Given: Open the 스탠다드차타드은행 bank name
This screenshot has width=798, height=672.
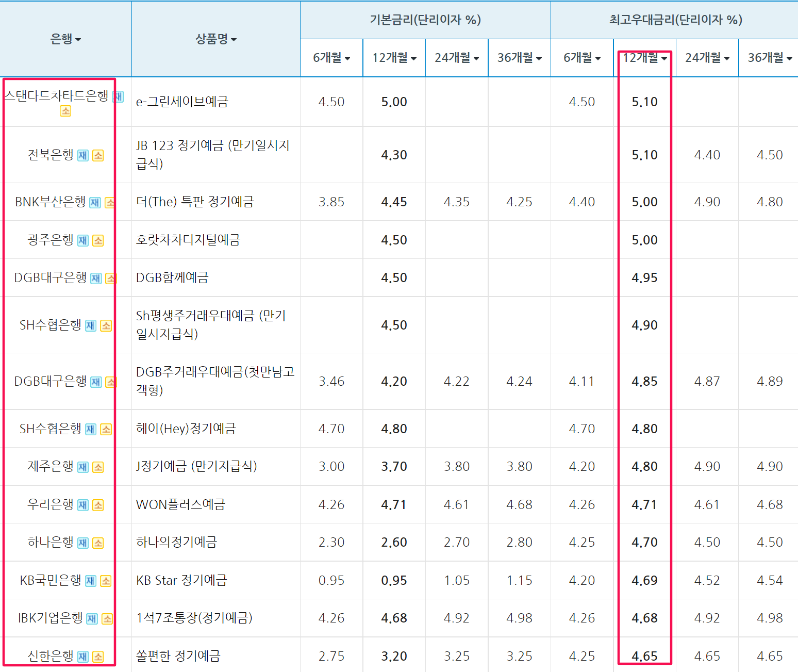Looking at the screenshot, I should (x=56, y=96).
